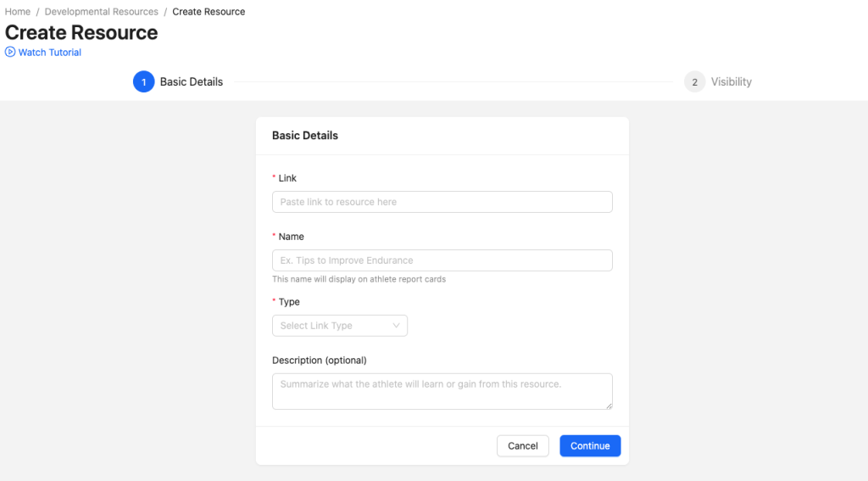The width and height of the screenshot is (868, 481).
Task: Go to the Home breadcrumb
Action: (x=18, y=12)
